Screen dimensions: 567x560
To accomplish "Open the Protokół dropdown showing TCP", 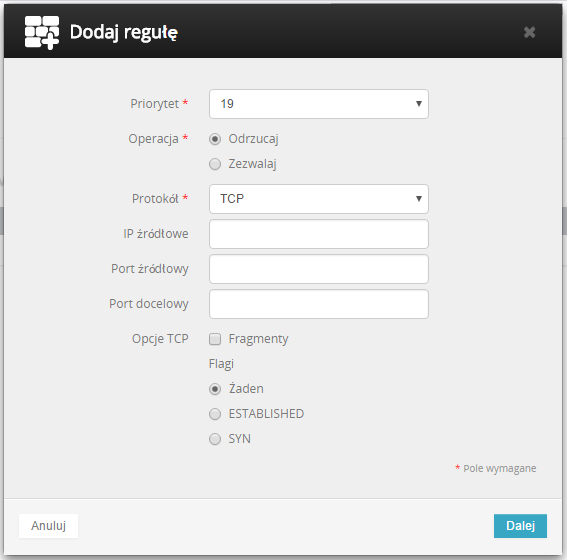I will pos(319,199).
